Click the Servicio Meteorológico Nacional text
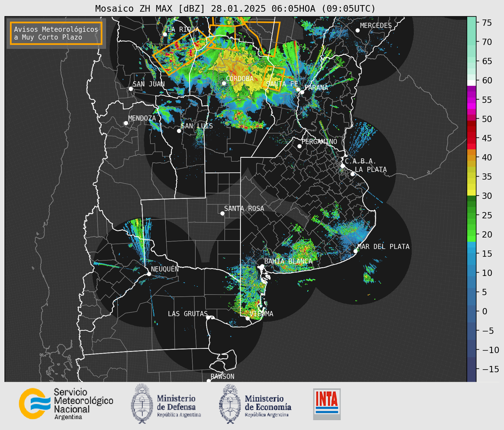Viewport: 504px width, 430px height. click(83, 404)
